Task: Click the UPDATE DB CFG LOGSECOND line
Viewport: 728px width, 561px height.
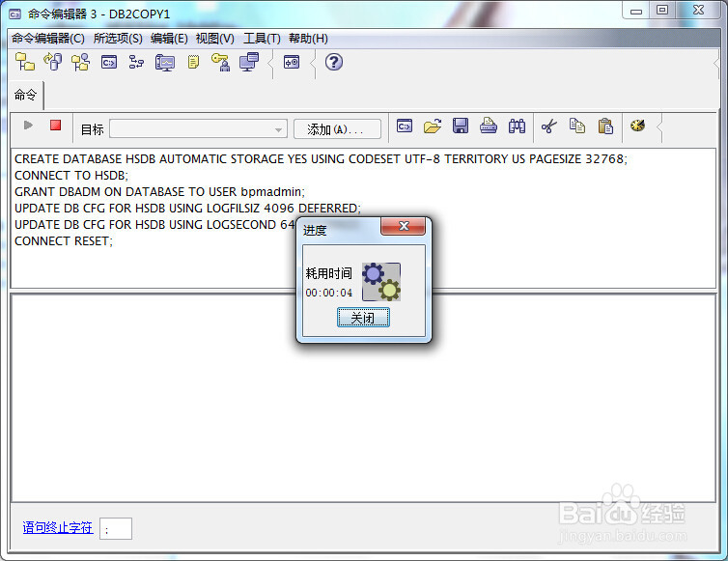Action: click(154, 225)
